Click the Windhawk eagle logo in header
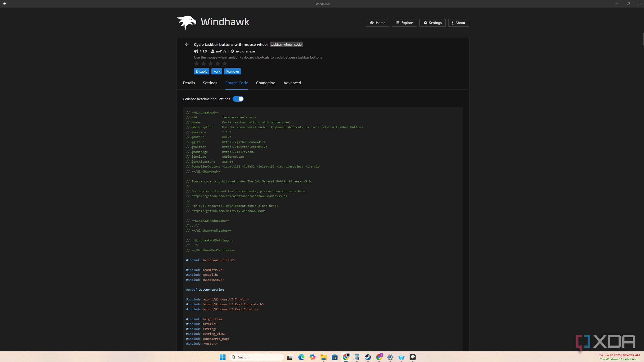 tap(187, 22)
